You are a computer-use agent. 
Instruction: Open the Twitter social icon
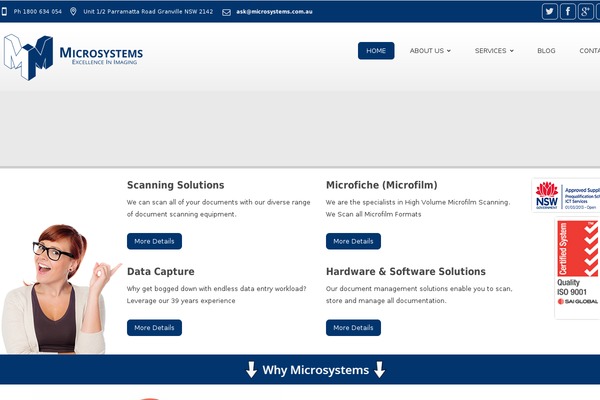(x=549, y=11)
